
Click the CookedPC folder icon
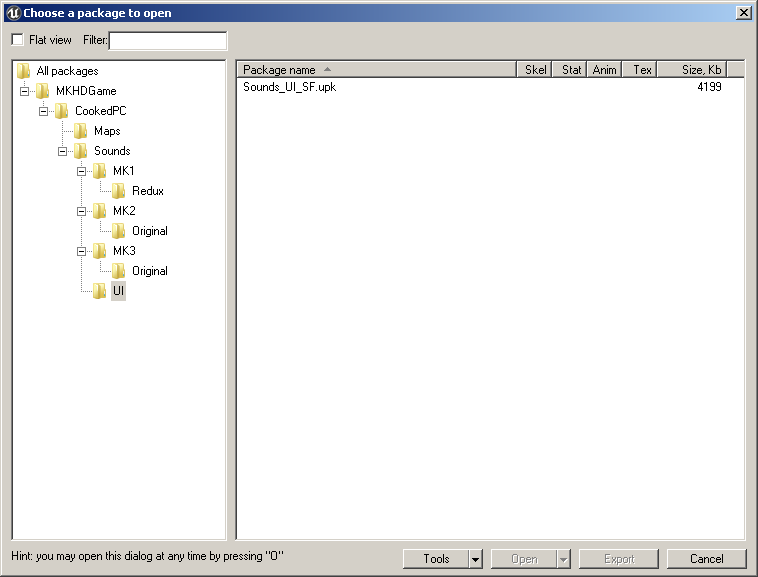61,111
